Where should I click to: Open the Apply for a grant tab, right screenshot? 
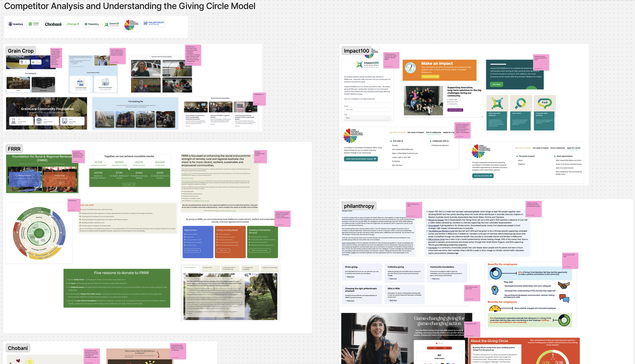point(574,148)
